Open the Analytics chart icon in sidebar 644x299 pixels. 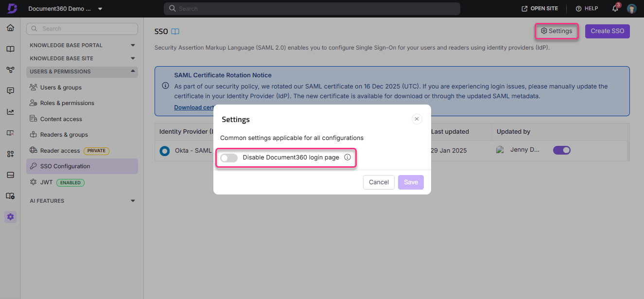pyautogui.click(x=10, y=111)
